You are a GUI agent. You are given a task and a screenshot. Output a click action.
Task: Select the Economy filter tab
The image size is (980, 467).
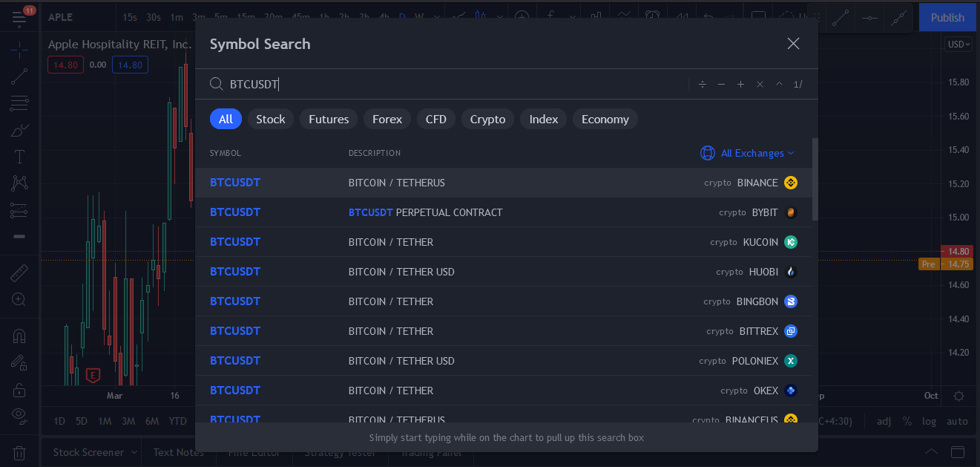pyautogui.click(x=605, y=119)
